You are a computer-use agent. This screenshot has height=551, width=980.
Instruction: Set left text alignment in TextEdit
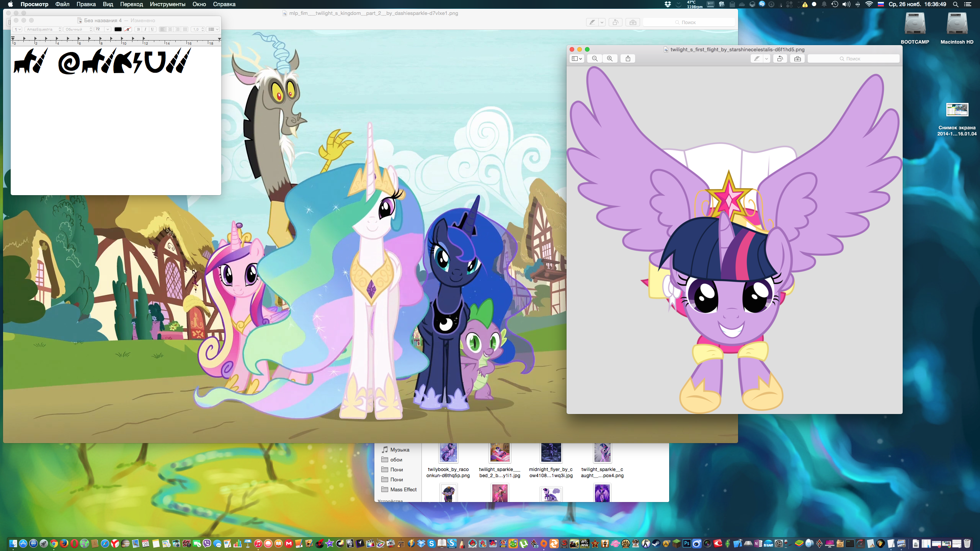coord(162,29)
